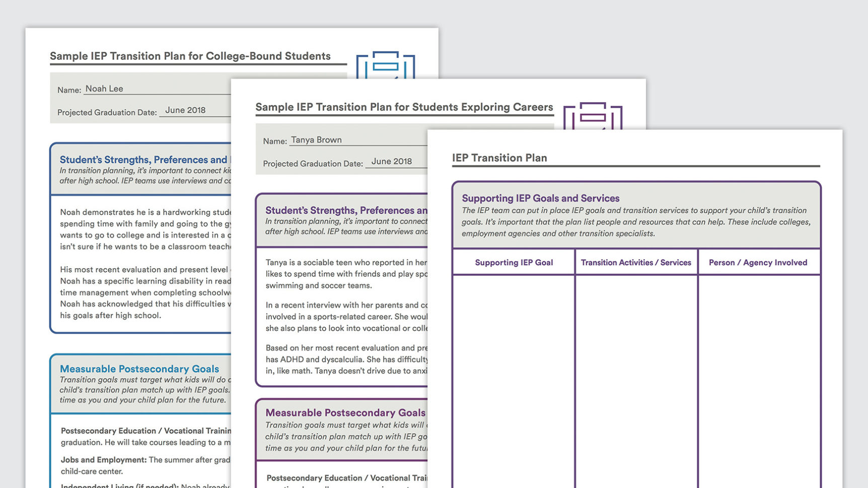868x488 pixels.
Task: Open the IEP Transition Plan document tab
Action: pos(499,157)
